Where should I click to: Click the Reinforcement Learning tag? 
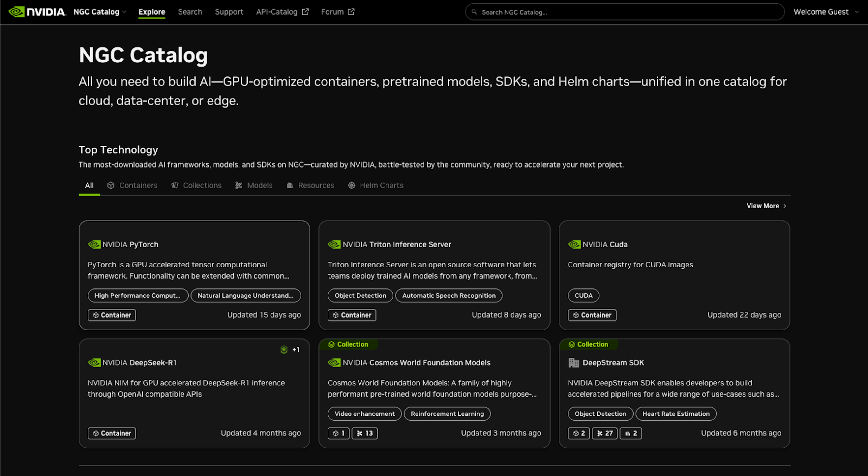click(447, 414)
